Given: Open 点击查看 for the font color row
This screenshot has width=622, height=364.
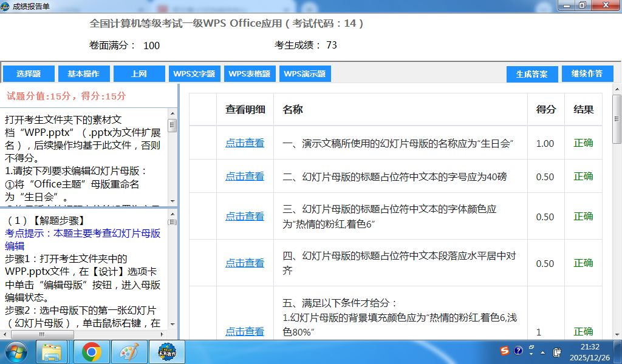Looking at the screenshot, I should coord(245,216).
